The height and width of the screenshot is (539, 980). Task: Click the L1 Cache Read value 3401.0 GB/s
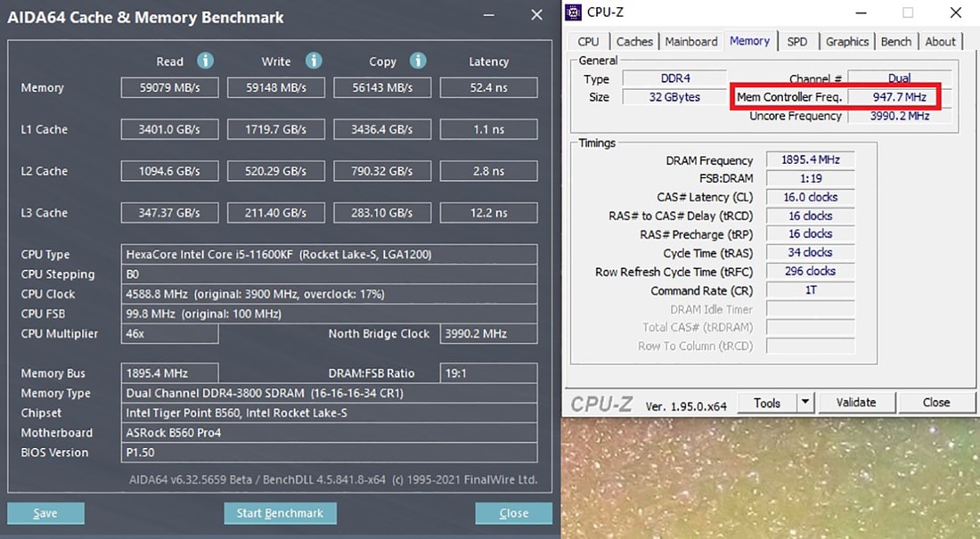coord(169,129)
